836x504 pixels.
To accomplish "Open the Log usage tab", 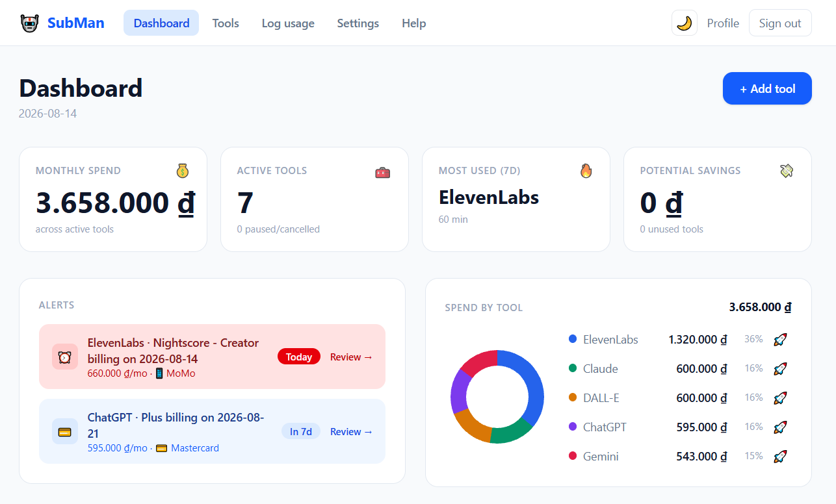I will point(288,23).
